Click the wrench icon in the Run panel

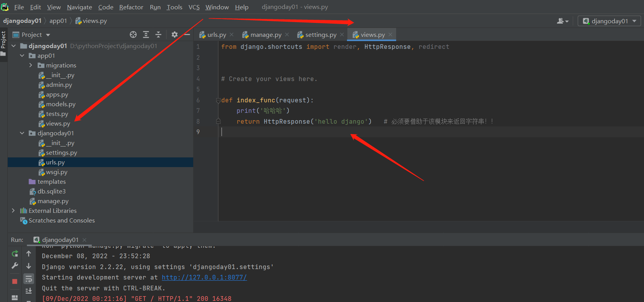(15, 266)
